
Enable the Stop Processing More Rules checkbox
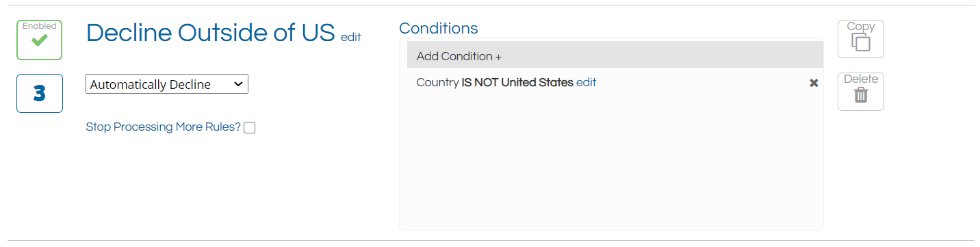pos(250,127)
